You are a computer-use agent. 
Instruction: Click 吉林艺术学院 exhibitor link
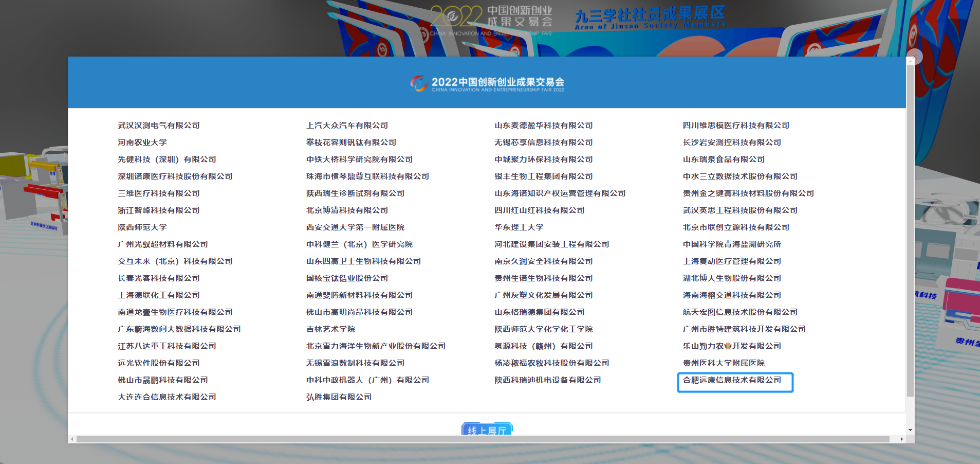[x=330, y=329]
